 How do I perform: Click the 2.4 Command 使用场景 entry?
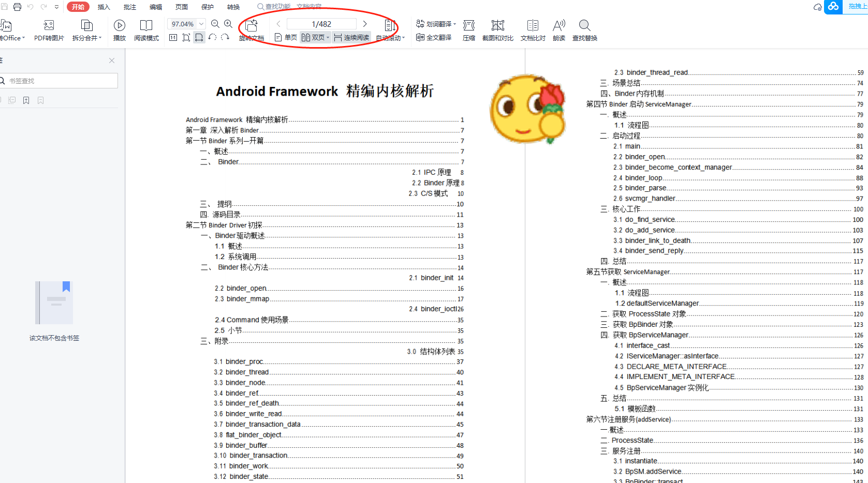(339, 320)
